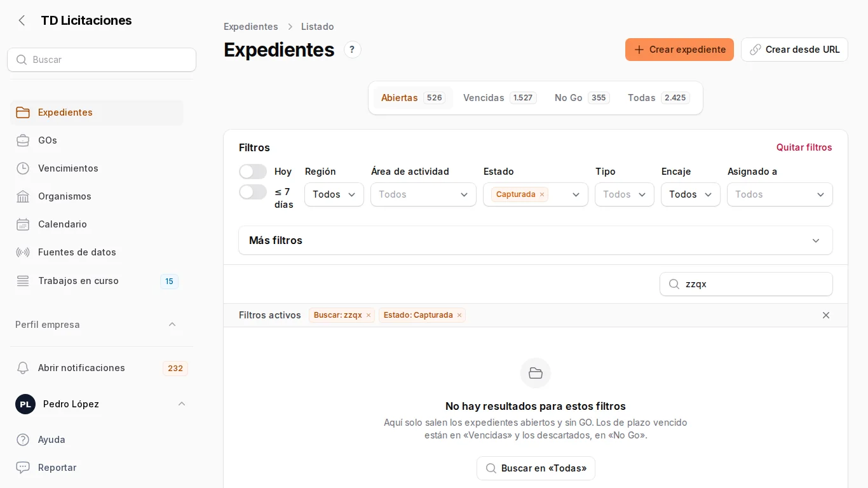Expand the Más filtros section
This screenshot has height=488, width=868.
(536, 240)
